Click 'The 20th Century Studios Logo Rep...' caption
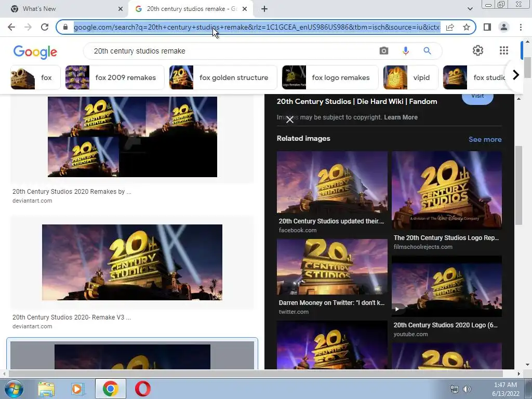Viewport: 532px width, 399px height. [446, 238]
